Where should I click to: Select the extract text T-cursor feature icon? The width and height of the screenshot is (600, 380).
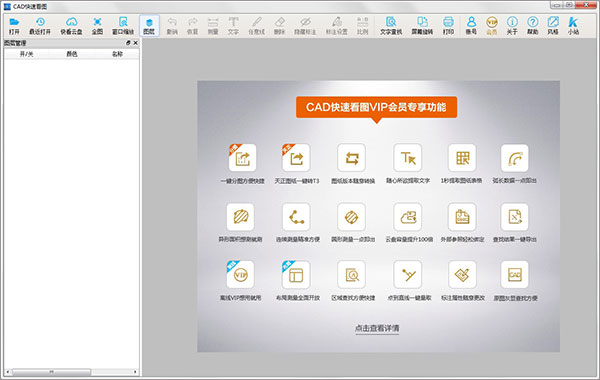pos(408,158)
